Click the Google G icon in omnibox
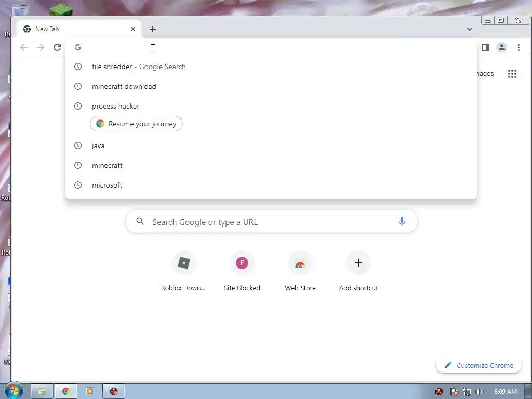Image resolution: width=532 pixels, height=399 pixels. point(78,47)
